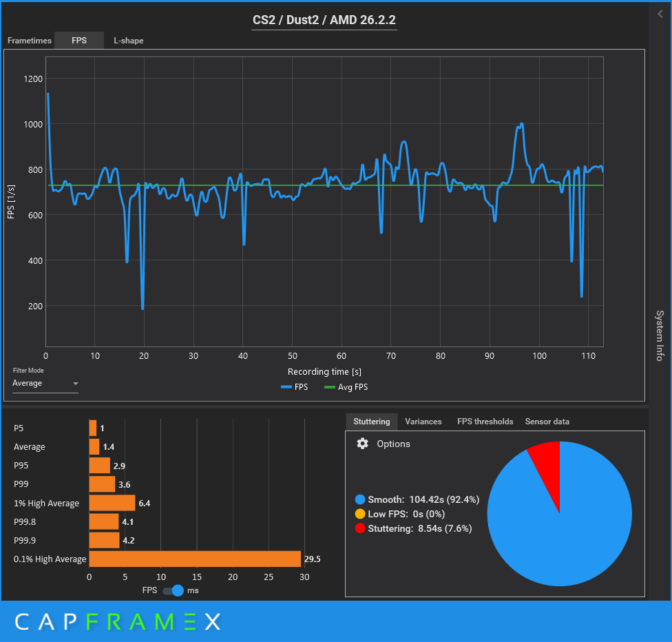Open the Filter Mode dropdown

pos(45,383)
